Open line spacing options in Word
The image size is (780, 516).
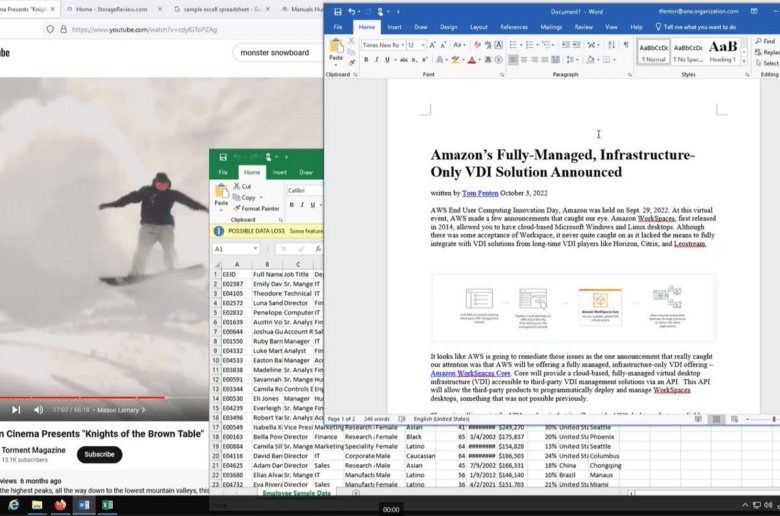pyautogui.click(x=572, y=60)
